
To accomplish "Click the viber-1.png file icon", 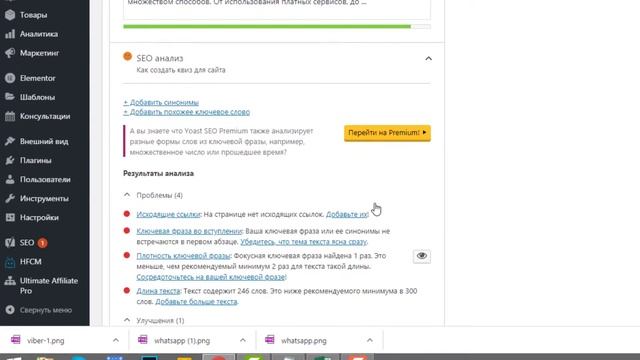I will (16, 340).
